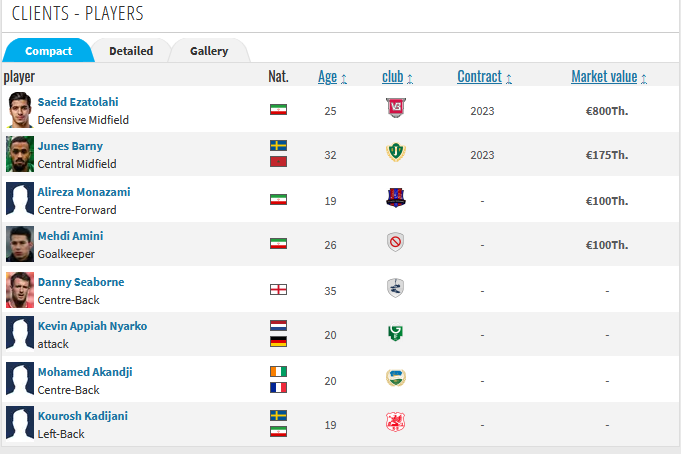The image size is (681, 454).
Task: Sort players by Market value
Action: point(604,77)
